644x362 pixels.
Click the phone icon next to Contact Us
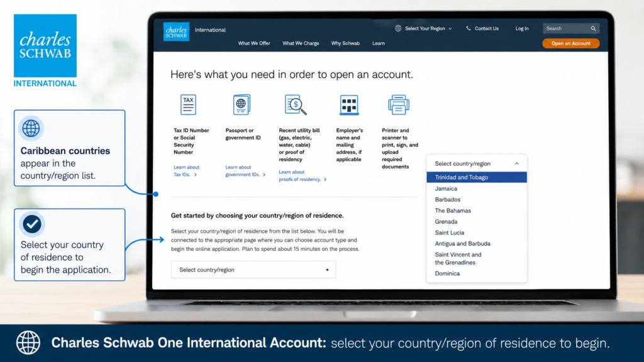point(468,28)
